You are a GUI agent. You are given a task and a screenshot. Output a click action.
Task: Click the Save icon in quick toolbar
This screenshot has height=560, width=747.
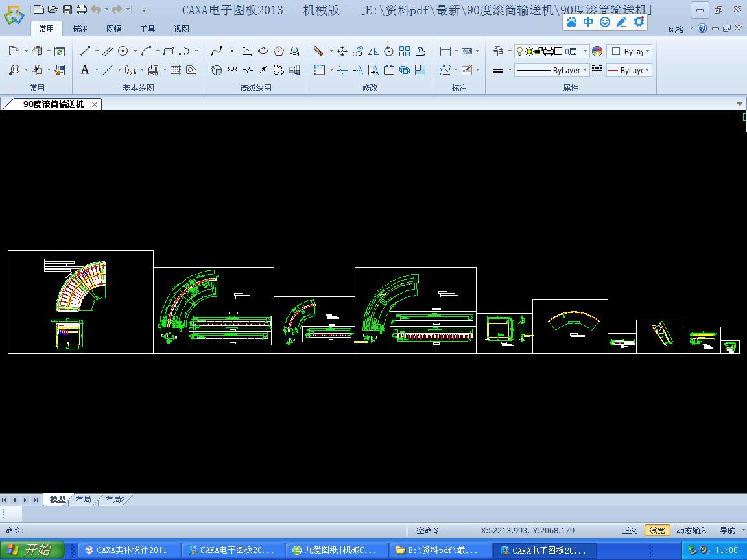tap(67, 9)
